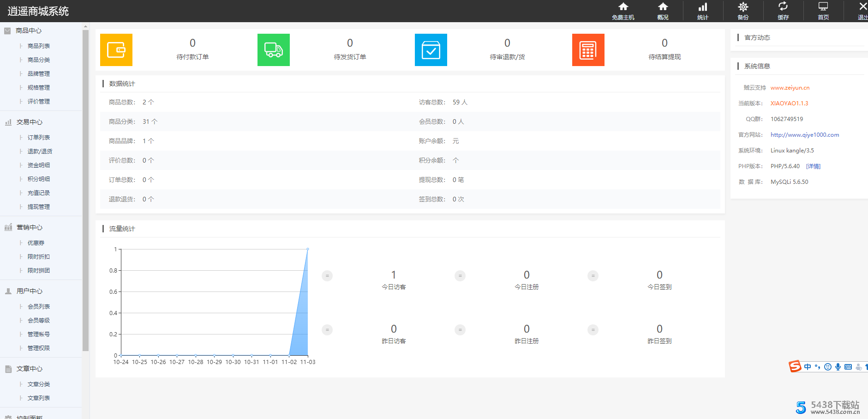Collapse the 交易中心 sidebar section
Screen dimensions: 868x419
(30, 122)
